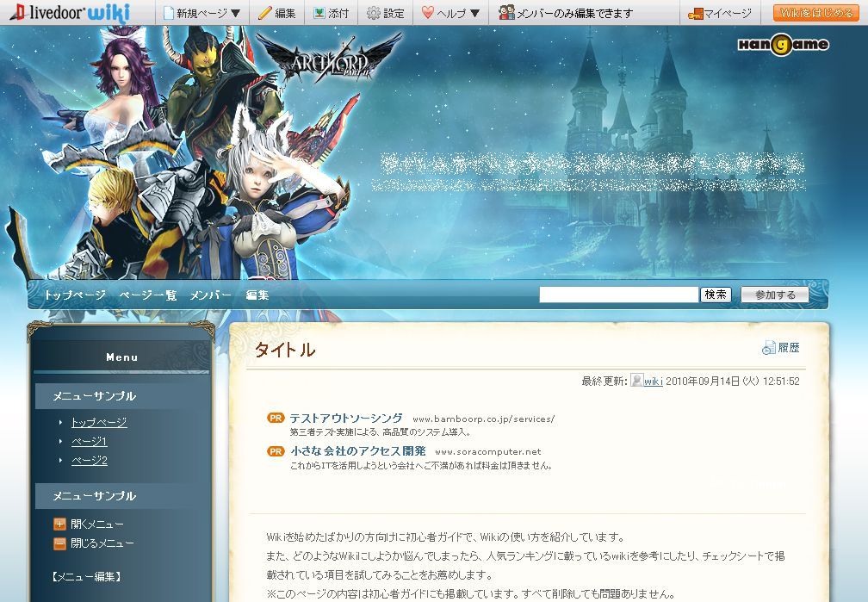Click the Hangame logo
This screenshot has width=868, height=602.
coord(783,45)
